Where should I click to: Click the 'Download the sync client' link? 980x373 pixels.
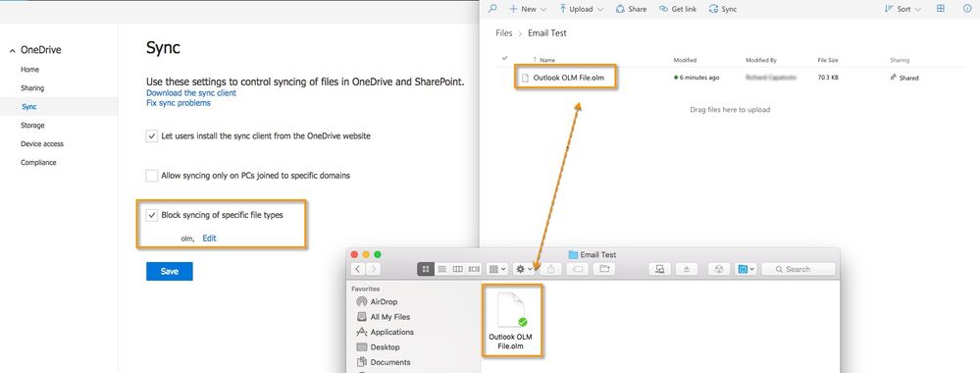[x=191, y=93]
